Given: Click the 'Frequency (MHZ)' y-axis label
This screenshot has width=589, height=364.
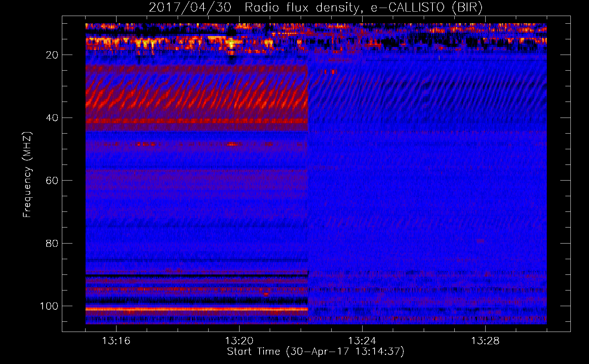Looking at the screenshot, I should (x=27, y=174).
